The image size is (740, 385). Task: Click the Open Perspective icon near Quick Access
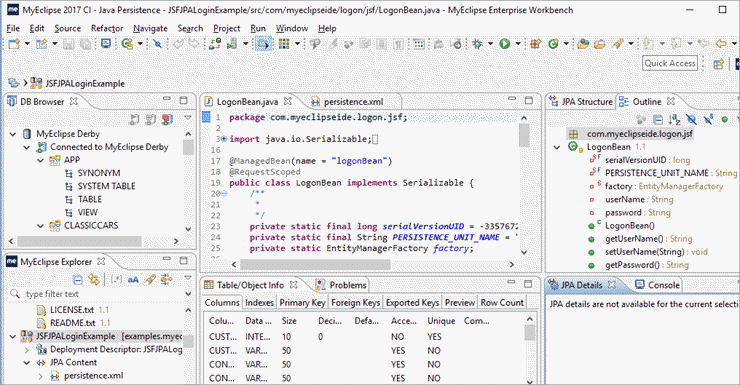(x=718, y=64)
